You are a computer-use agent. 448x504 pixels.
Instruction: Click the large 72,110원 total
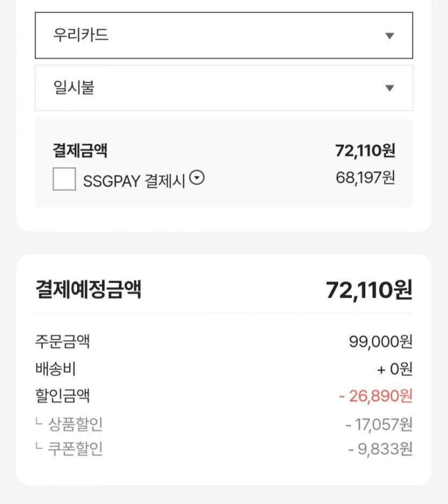(x=369, y=290)
